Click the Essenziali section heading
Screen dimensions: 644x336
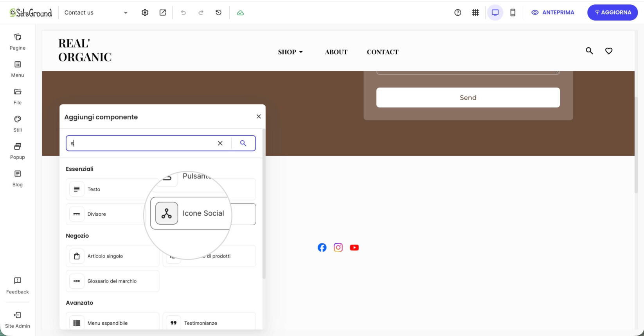click(x=79, y=169)
